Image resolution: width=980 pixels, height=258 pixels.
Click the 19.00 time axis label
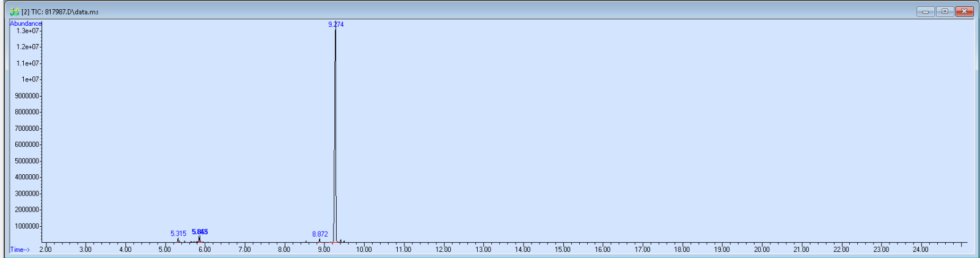pos(722,249)
